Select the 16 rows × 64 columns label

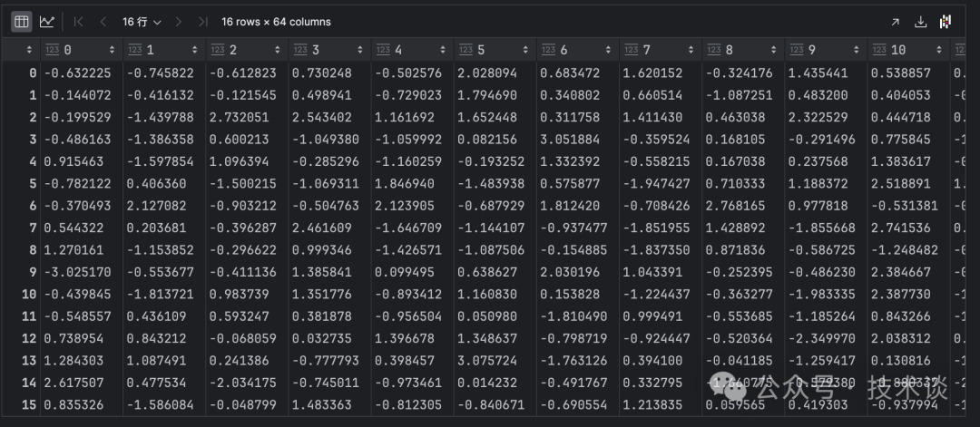tap(276, 22)
